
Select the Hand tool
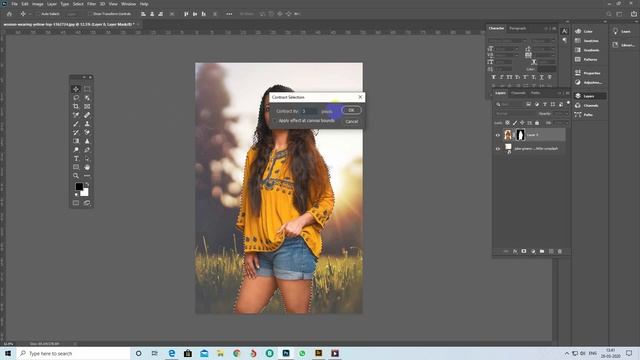pos(87,167)
